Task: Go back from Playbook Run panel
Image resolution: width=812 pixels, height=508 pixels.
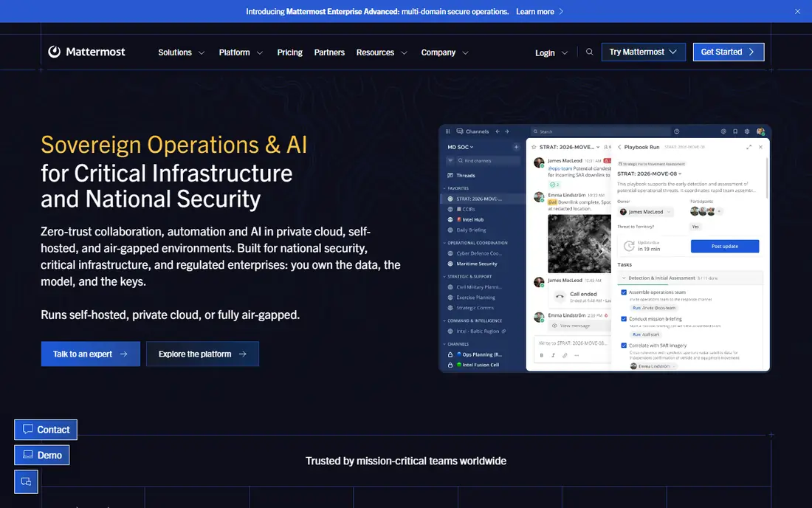Action: [619, 147]
